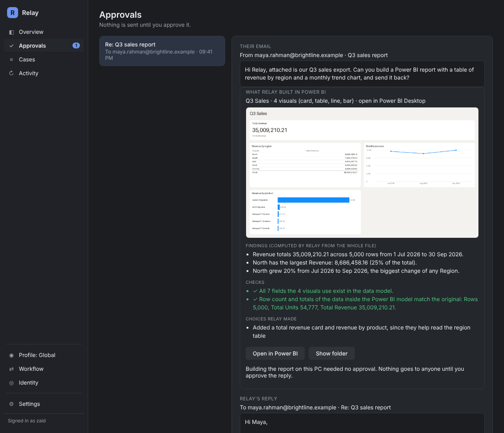Click the finding 'North grew 20%'
This screenshot has height=433, width=504.
(356, 271)
